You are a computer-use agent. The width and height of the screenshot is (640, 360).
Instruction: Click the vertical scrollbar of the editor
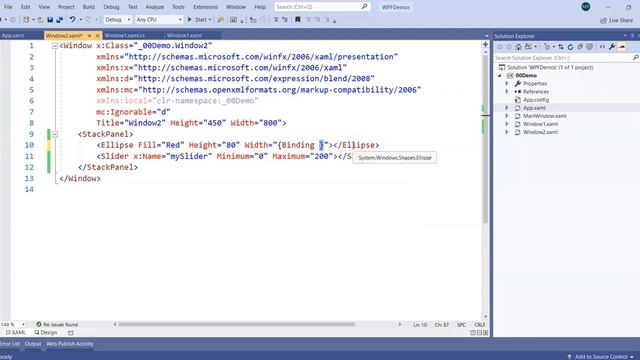click(x=485, y=138)
